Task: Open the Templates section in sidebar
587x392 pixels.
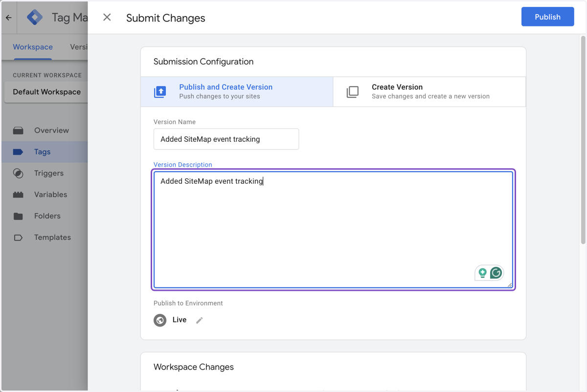Action: tap(45, 238)
